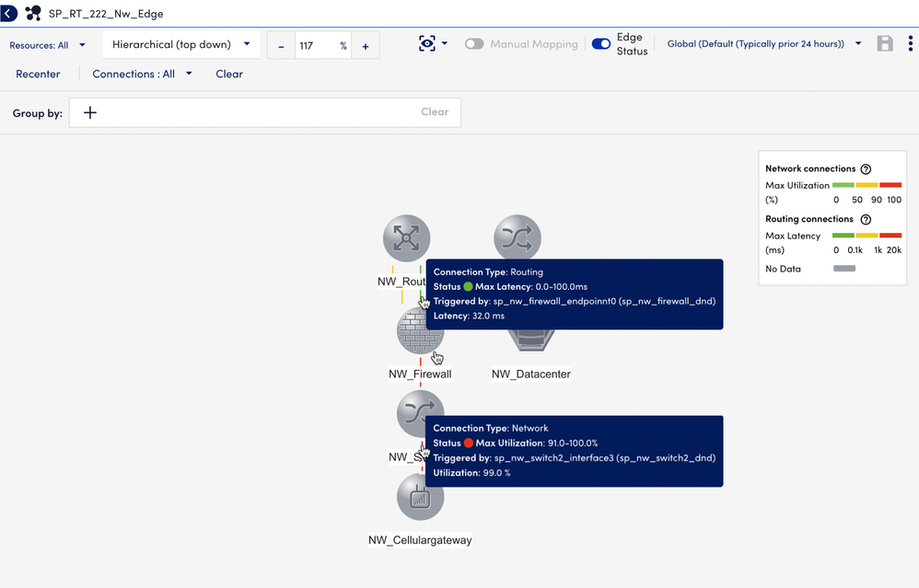
Task: Expand the Hierarchical (top down) layout dropdown
Action: coord(180,44)
